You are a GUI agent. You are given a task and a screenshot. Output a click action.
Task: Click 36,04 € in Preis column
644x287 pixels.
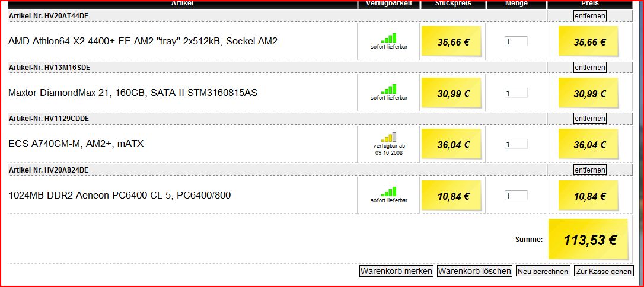588,144
